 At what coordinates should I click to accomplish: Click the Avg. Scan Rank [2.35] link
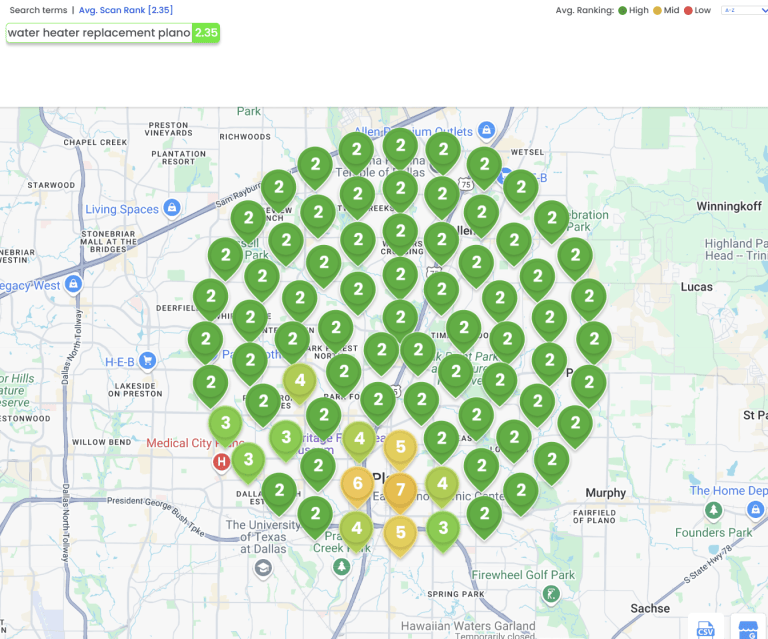pyautogui.click(x=126, y=10)
